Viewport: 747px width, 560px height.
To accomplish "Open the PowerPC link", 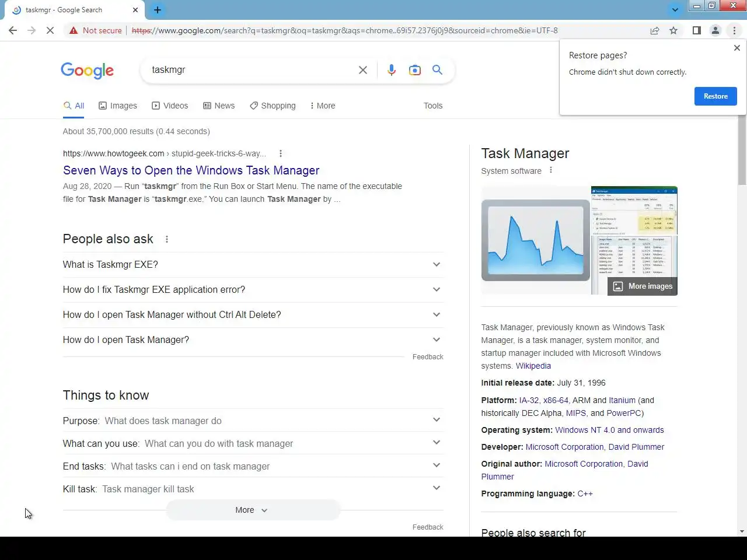I will 624,413.
